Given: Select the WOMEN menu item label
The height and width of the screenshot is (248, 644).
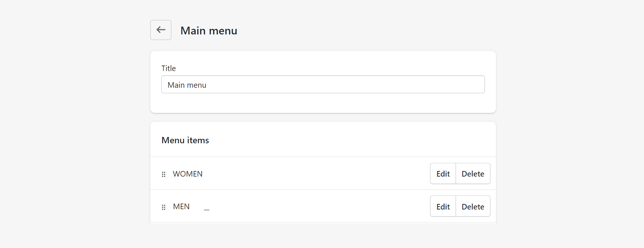Looking at the screenshot, I should (x=188, y=174).
